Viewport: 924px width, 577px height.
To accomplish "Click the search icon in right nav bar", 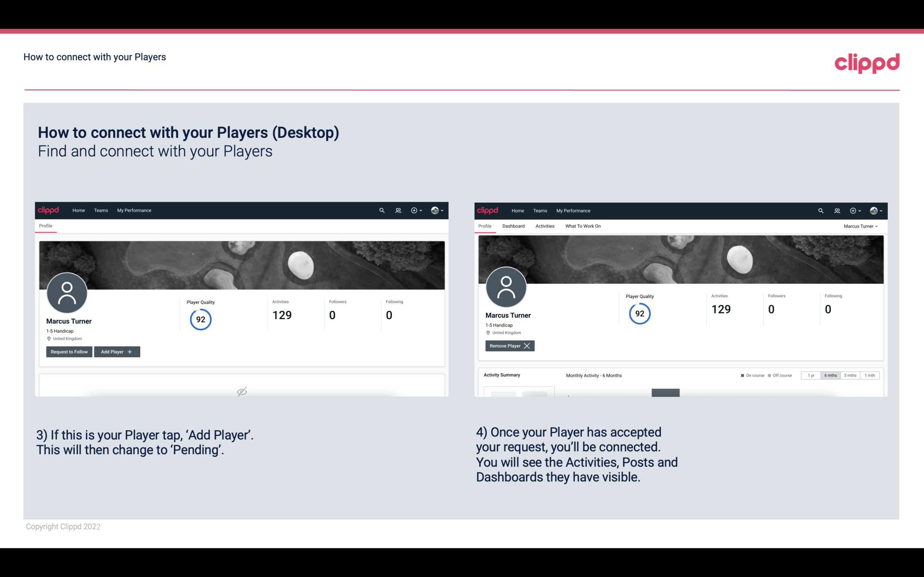I will (x=820, y=210).
